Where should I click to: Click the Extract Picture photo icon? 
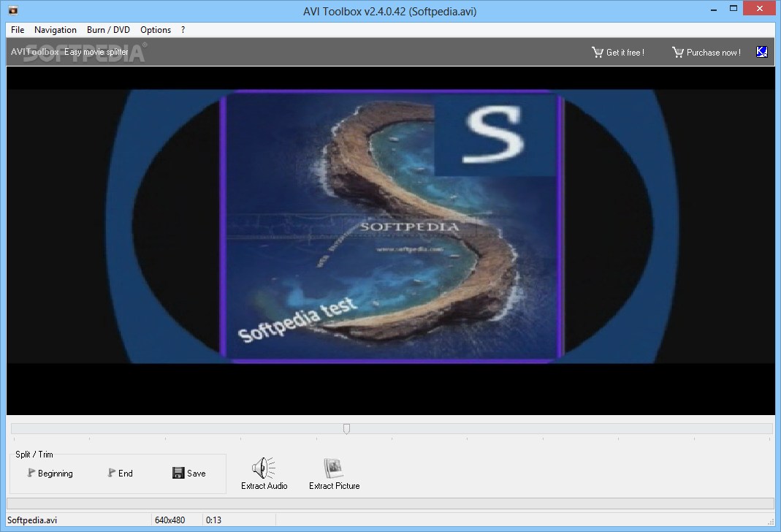point(334,468)
